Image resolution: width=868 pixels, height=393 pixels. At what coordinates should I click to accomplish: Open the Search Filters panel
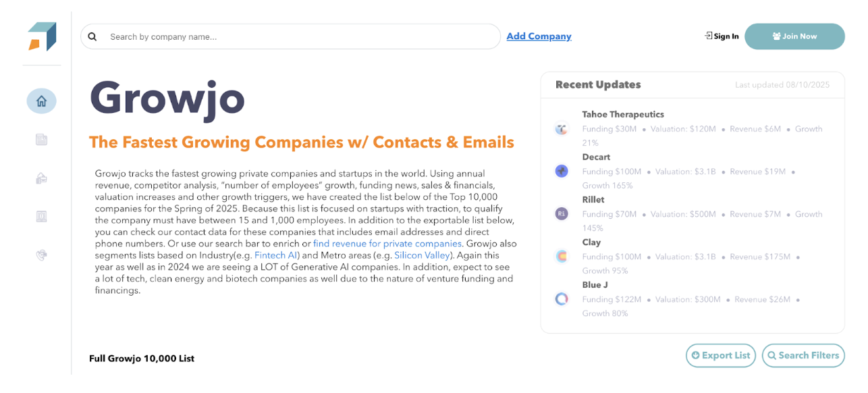coord(803,355)
